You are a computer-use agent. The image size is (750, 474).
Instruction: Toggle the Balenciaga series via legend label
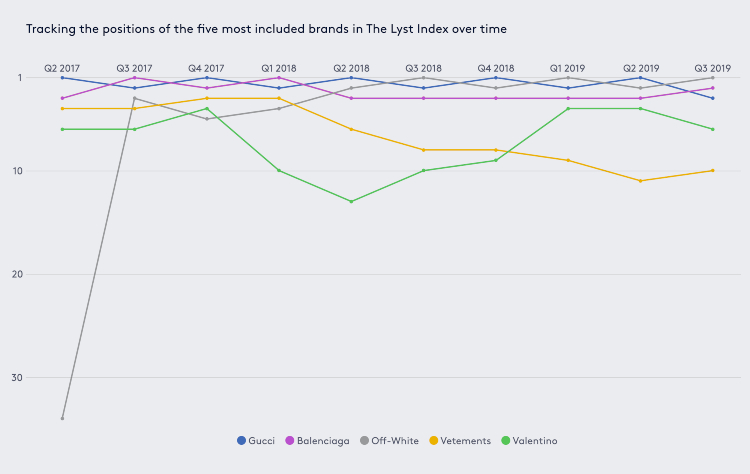point(323,441)
